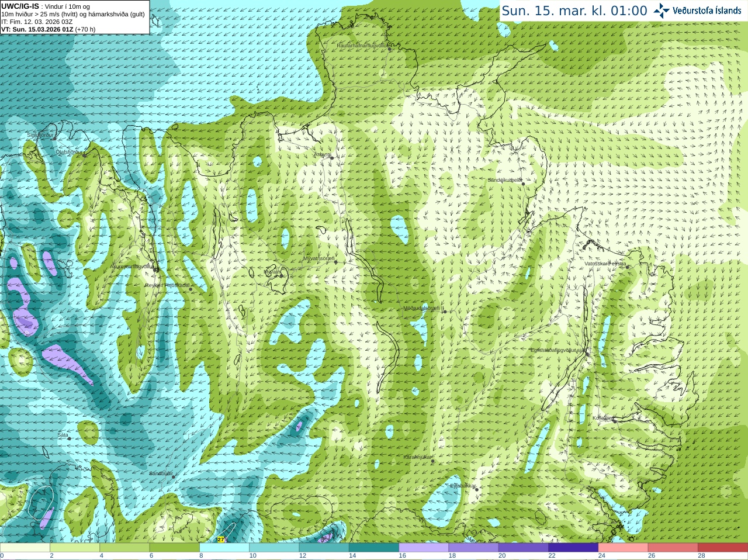The height and width of the screenshot is (560, 748).
Task: Click the Siglufjörður station label
Action: [x=40, y=135]
